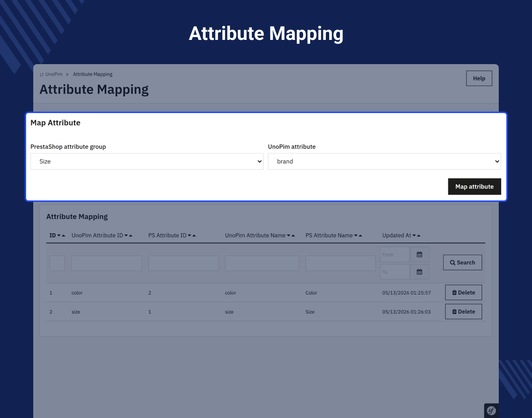This screenshot has height=418, width=532.
Task: Sort ID column ascending arrow
Action: click(x=64, y=236)
